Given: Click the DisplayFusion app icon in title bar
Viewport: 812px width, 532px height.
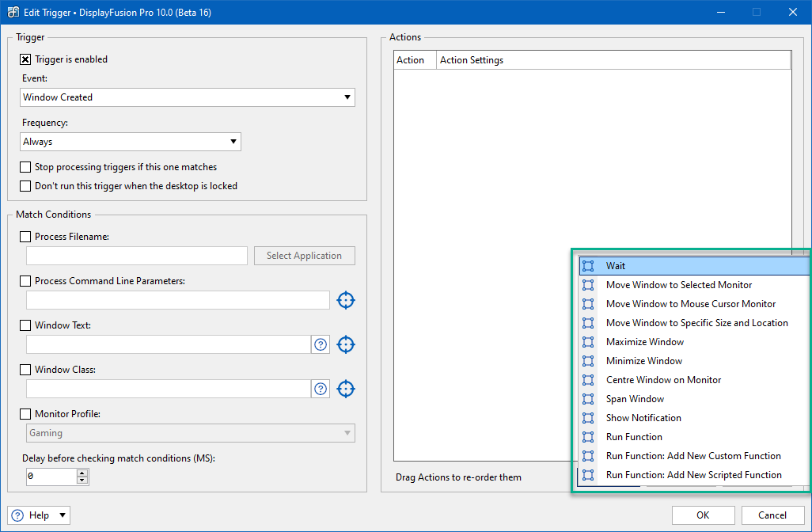Looking at the screenshot, I should click(13, 12).
